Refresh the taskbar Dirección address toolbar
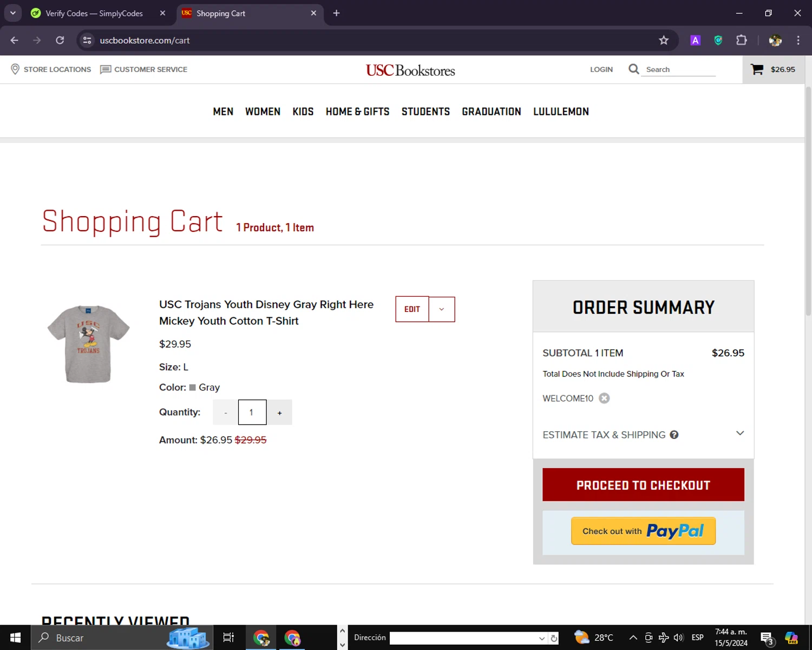This screenshot has width=812, height=650. coord(554,638)
